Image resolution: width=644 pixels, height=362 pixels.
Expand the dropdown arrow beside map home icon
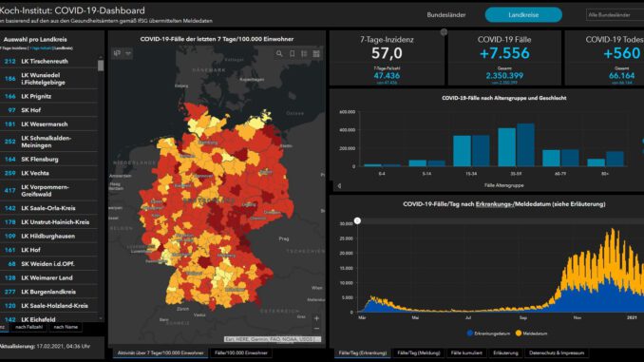(x=128, y=53)
